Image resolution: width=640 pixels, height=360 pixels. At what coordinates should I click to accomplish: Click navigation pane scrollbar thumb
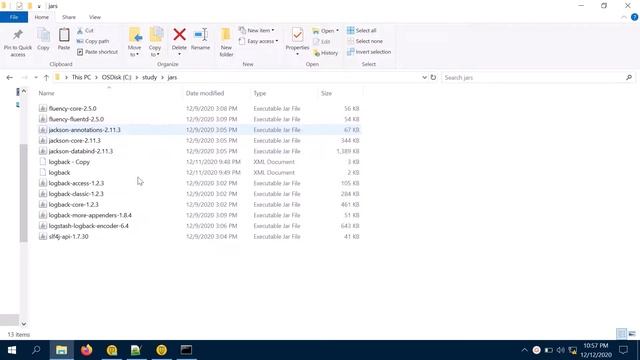(x=24, y=193)
